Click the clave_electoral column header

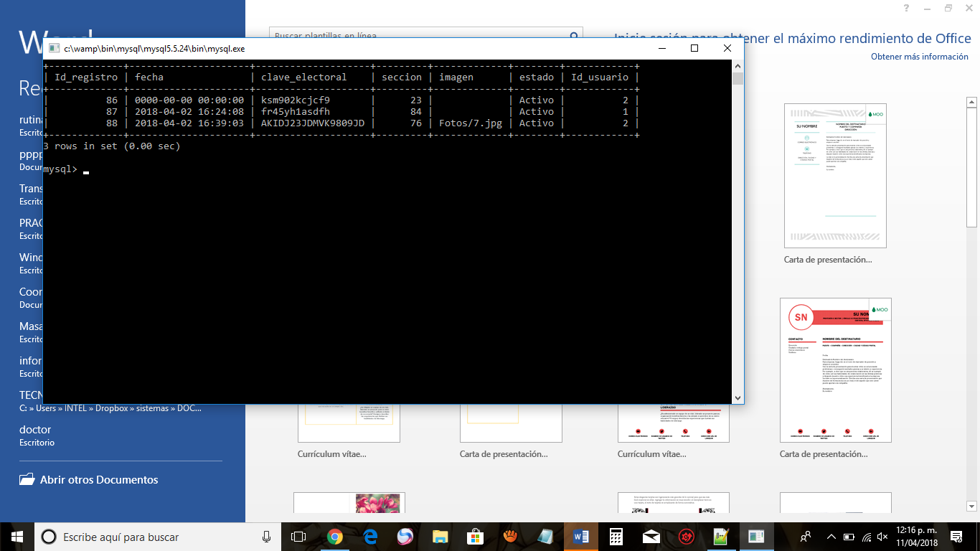(304, 77)
